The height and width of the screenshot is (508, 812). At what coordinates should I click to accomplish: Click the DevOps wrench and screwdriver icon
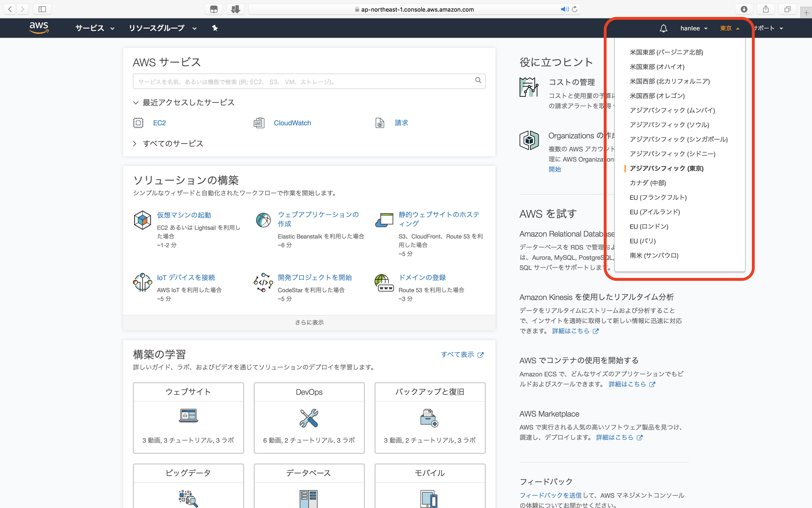click(309, 418)
